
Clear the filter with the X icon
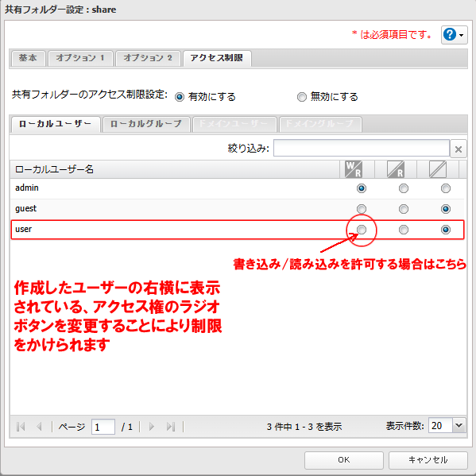458,149
